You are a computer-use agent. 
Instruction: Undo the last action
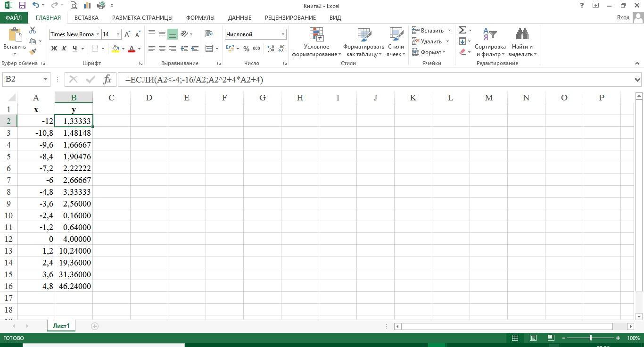[x=36, y=6]
